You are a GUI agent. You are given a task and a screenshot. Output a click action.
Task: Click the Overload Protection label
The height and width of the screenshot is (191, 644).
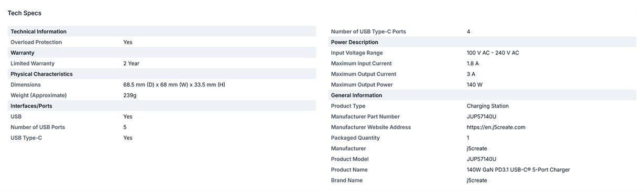pyautogui.click(x=36, y=42)
